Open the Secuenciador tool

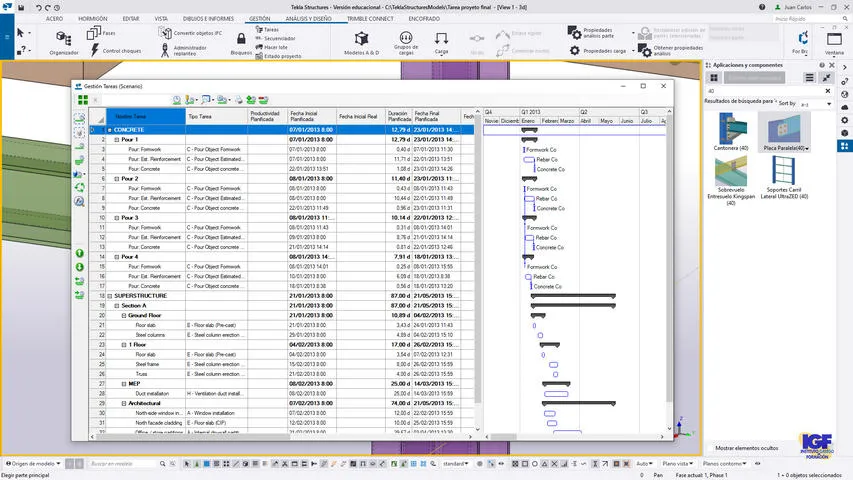point(275,38)
